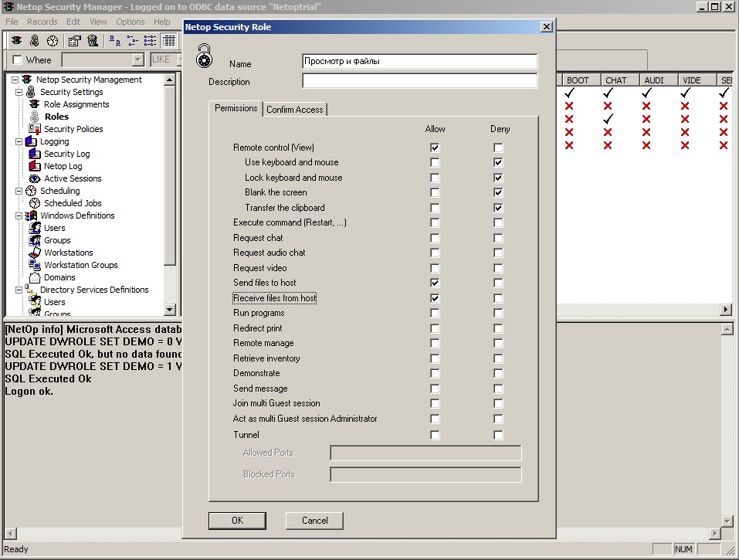Close the Netop Security Role dialog
739x560 pixels.
(x=546, y=27)
